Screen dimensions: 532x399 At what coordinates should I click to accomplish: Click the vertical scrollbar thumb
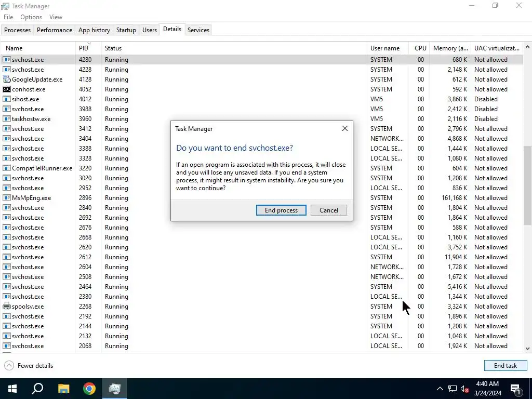527,185
